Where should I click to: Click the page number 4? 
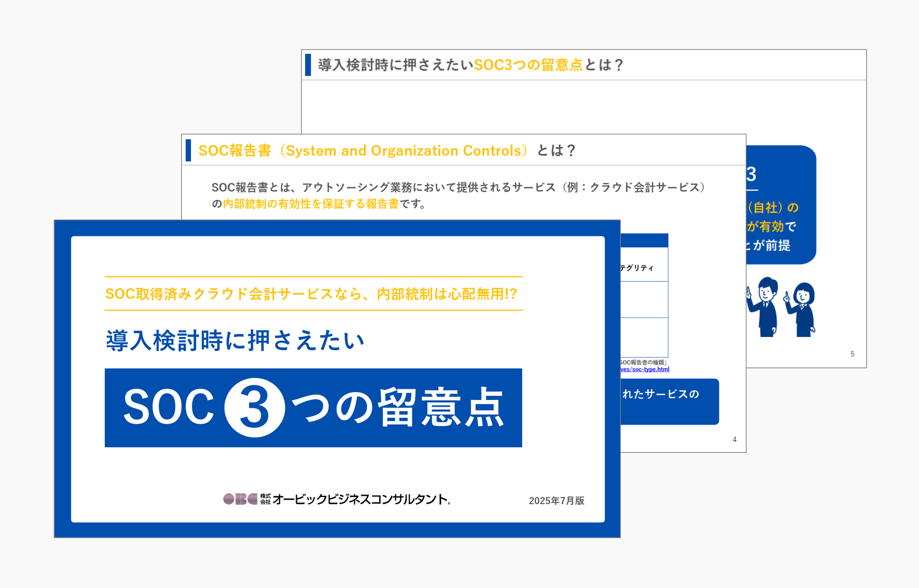tap(735, 439)
